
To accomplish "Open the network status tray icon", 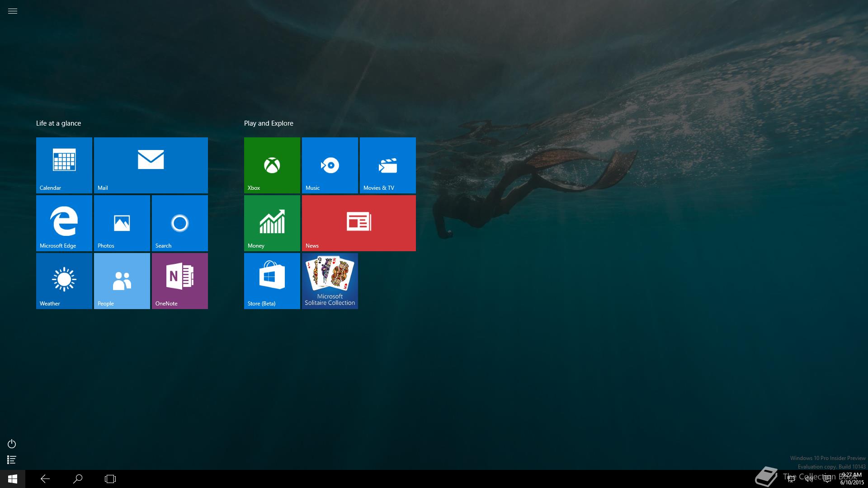I will [791, 479].
